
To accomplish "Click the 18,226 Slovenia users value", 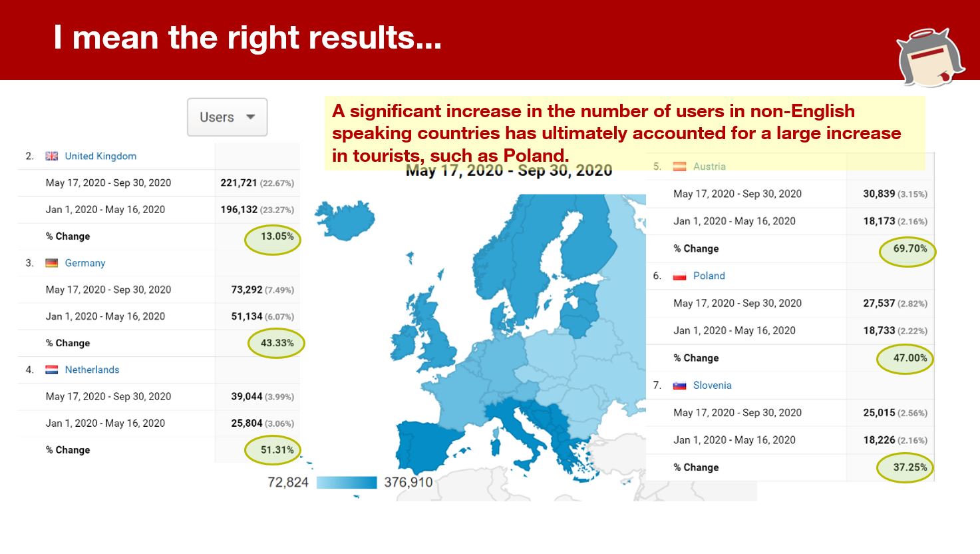I will click(x=879, y=439).
